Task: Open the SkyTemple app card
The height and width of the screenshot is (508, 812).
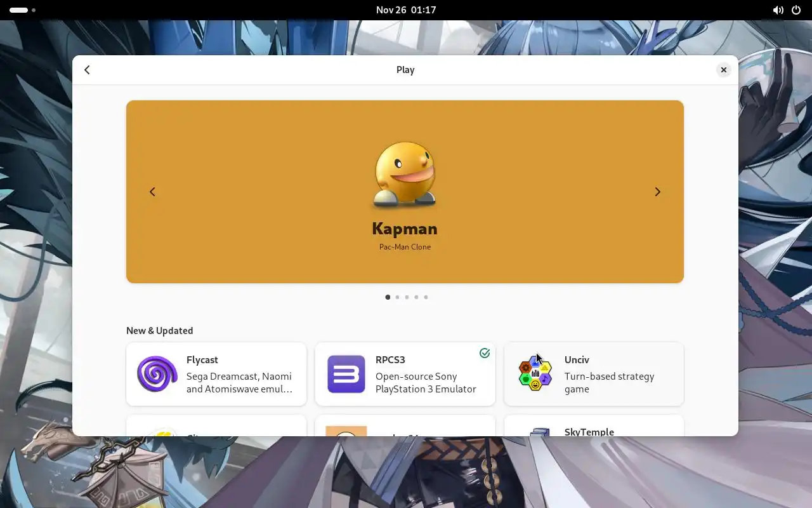Action: point(594,425)
